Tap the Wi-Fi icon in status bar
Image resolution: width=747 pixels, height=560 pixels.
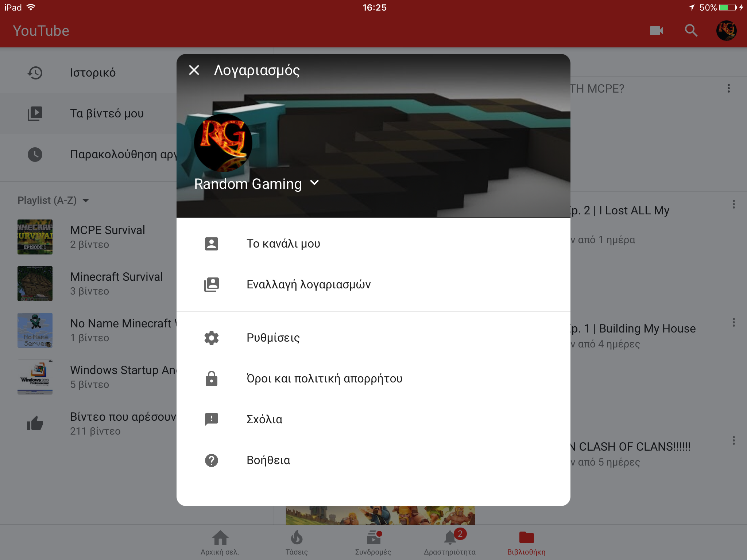coord(31,7)
